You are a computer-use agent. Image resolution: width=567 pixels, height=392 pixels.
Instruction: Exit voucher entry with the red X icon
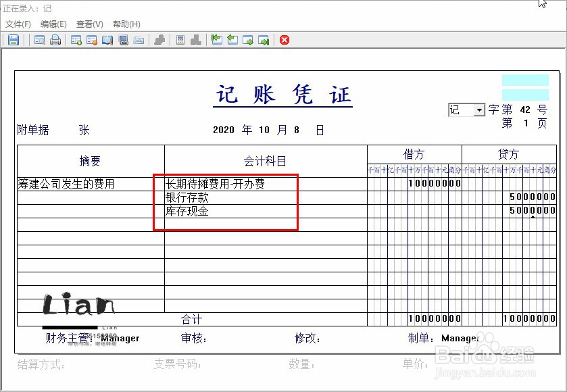pos(283,39)
